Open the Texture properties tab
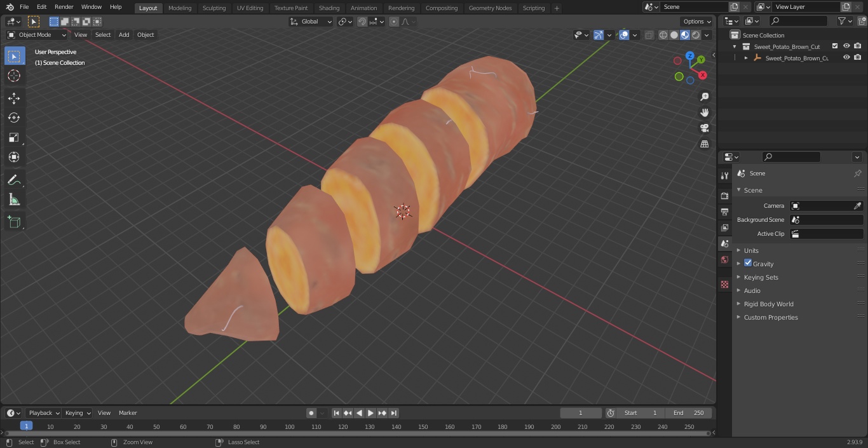This screenshot has width=868, height=448. (724, 284)
